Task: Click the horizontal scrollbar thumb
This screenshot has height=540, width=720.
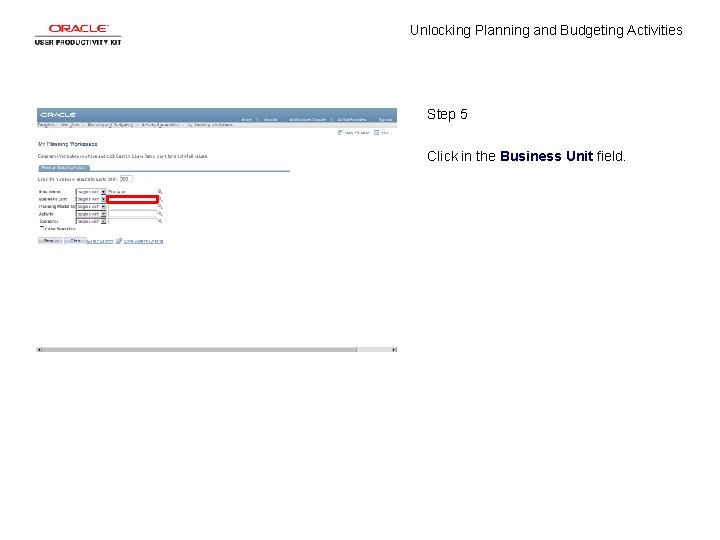Action: tap(199, 349)
